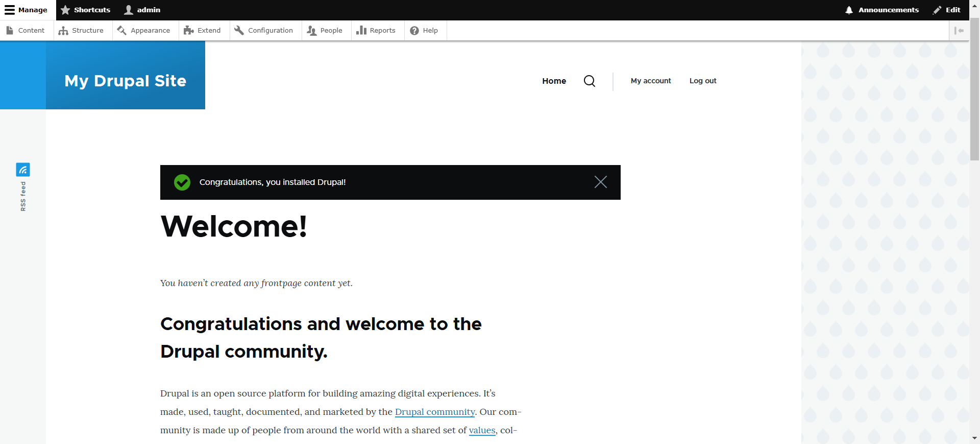Click the "You haven't created any frontpage content" text
This screenshot has width=980, height=444.
[x=256, y=283]
